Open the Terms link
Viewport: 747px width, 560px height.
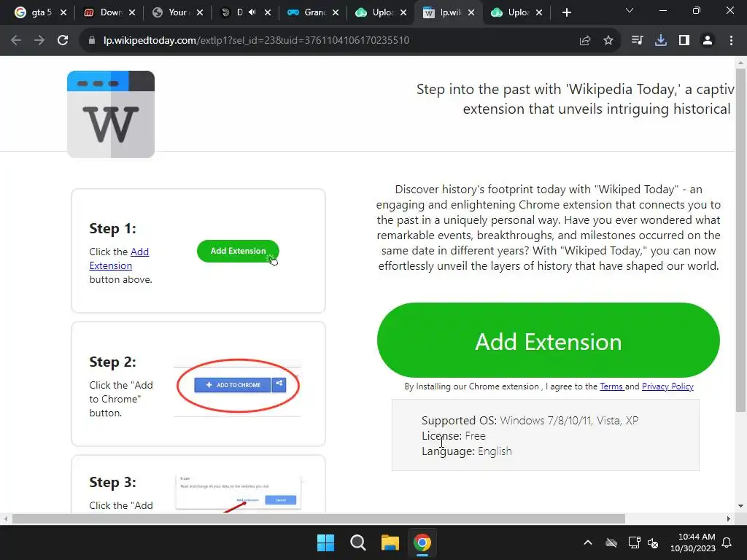coord(611,386)
